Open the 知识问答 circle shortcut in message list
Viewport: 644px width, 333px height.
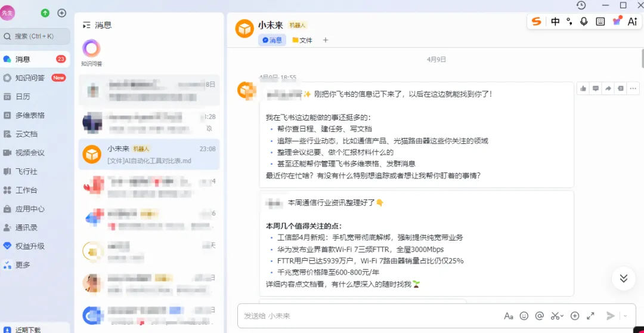click(91, 49)
